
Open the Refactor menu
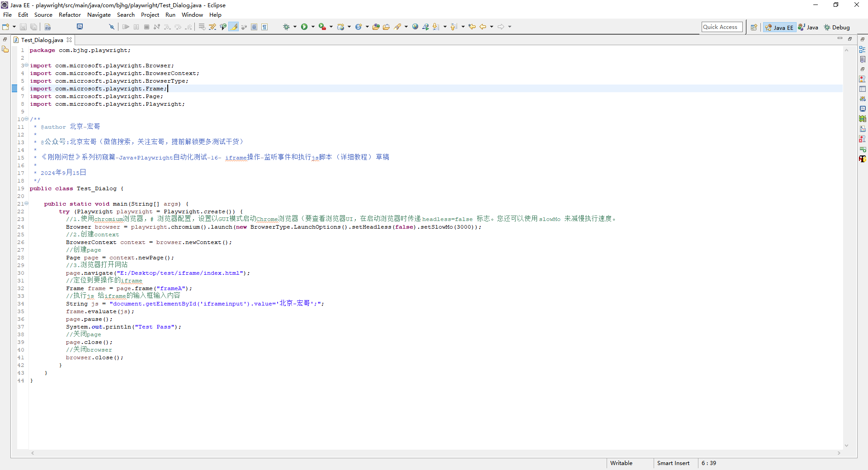tap(70, 15)
